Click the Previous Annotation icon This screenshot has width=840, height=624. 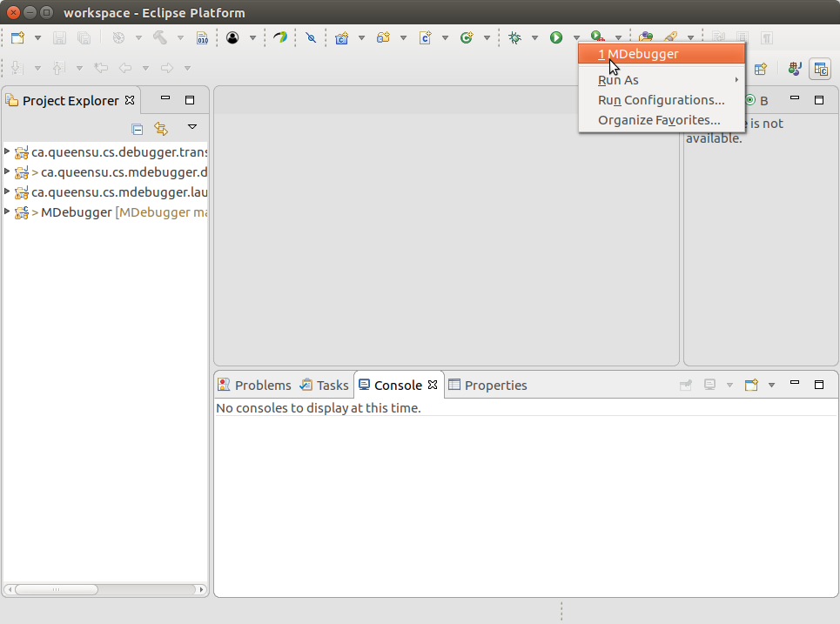click(59, 68)
